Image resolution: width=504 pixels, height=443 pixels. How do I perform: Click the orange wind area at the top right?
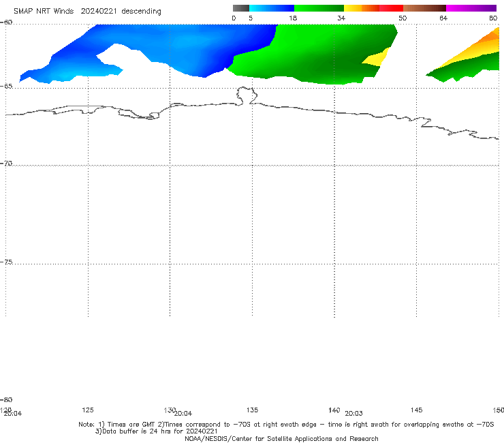tap(490, 36)
